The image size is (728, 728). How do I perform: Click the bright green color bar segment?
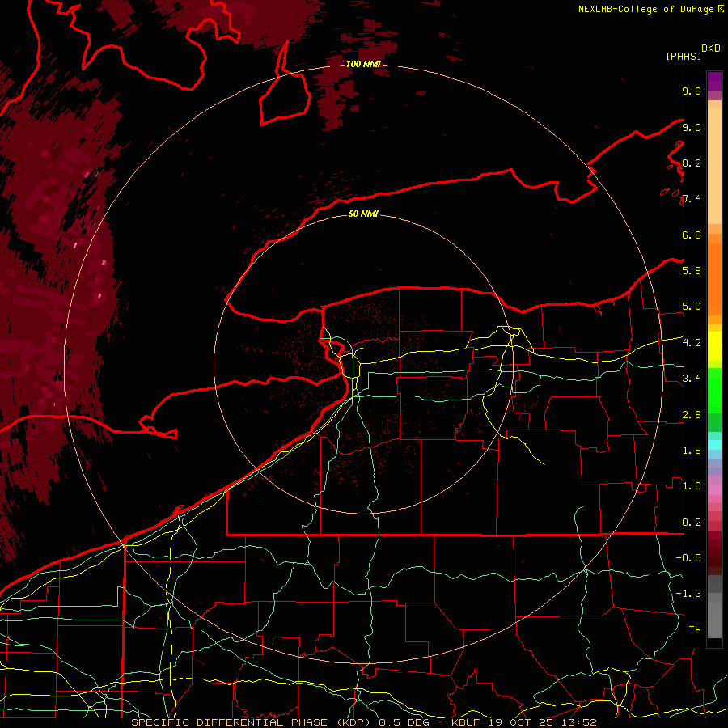click(x=714, y=390)
